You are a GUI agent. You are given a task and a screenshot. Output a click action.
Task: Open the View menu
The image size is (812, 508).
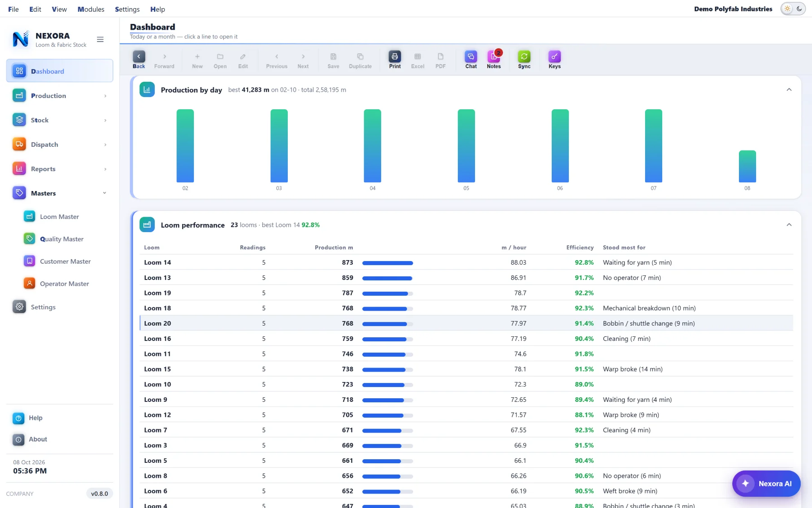point(59,9)
